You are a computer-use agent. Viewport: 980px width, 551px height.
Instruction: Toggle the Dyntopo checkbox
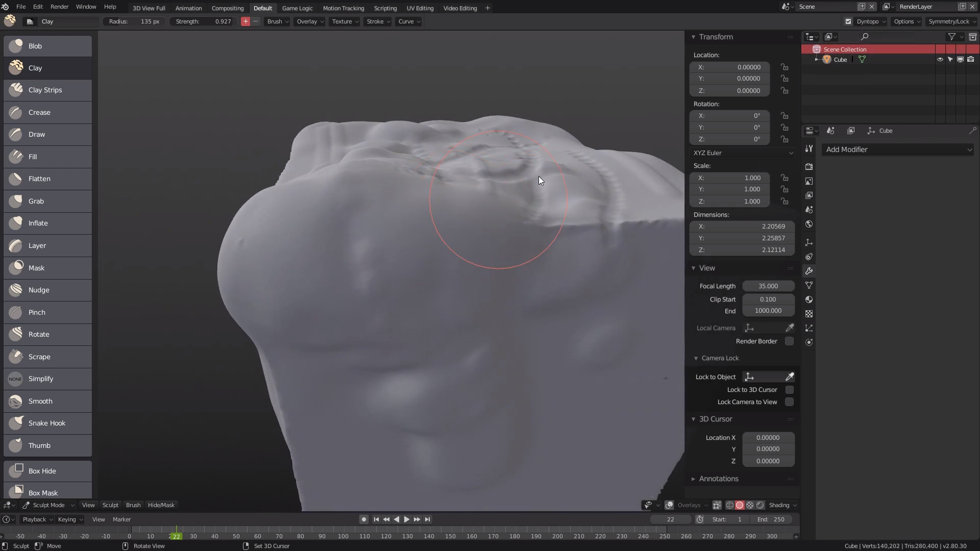coord(848,21)
